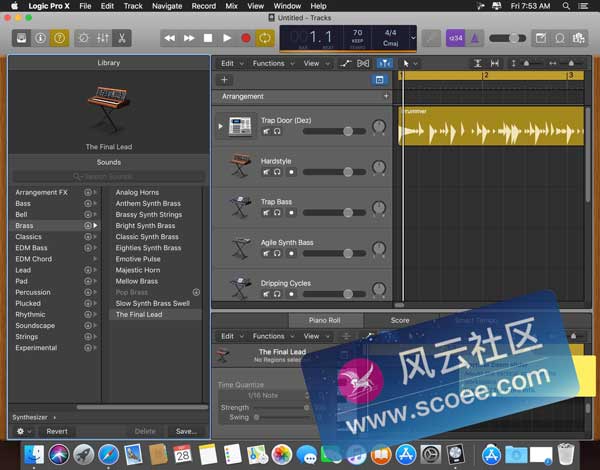Image resolution: width=600 pixels, height=470 pixels.
Task: Open the Editors scissors button
Action: 122,38
